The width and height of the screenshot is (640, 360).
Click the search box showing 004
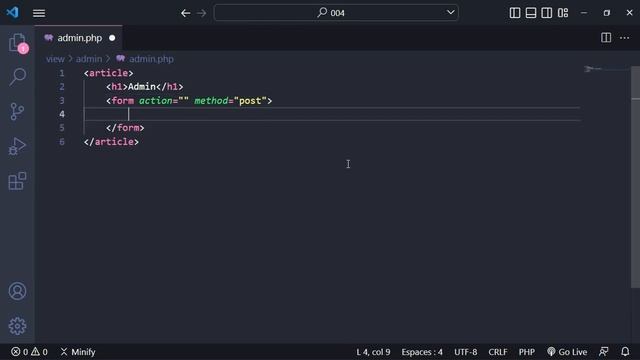point(336,13)
